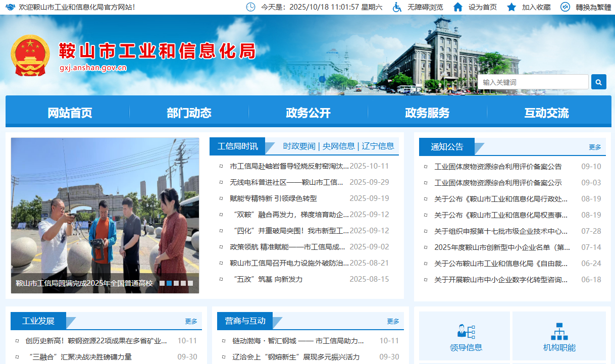Viewport: 615px width, 364px height.
Task: Click the 轉換為繁體 circular conversion icon
Action: (565, 7)
